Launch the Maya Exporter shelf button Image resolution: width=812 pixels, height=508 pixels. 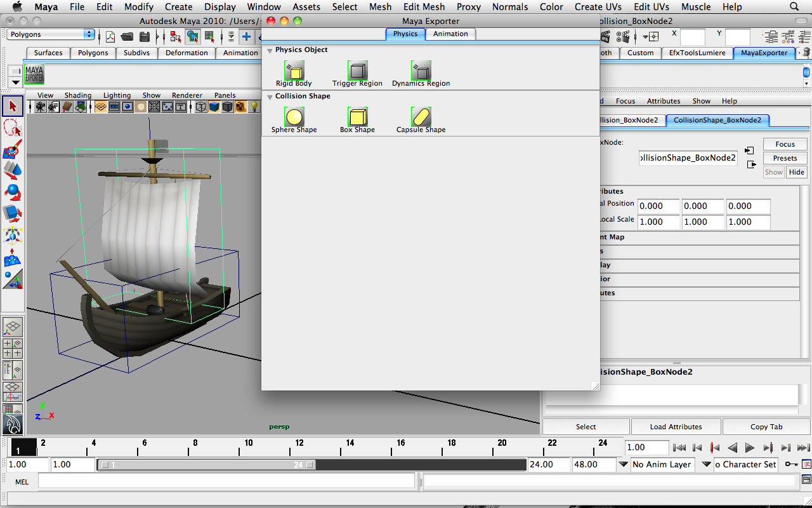[34, 74]
